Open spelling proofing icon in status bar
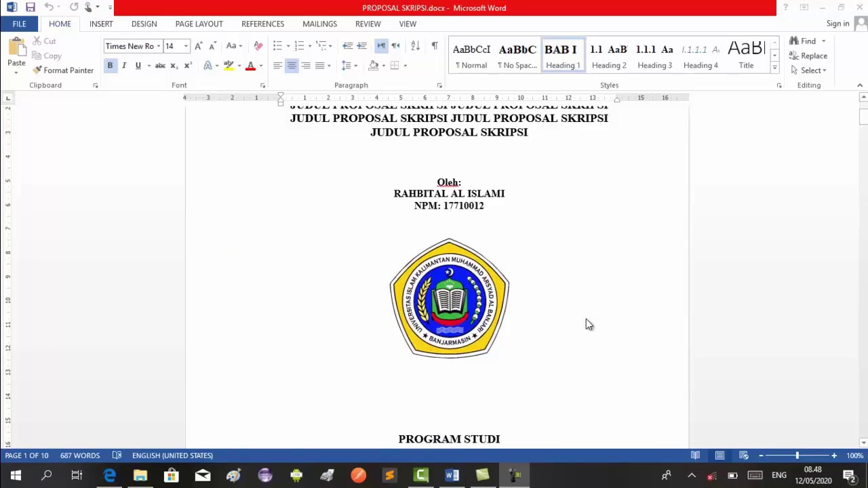Screen dimensions: 868x488 (x=117, y=455)
